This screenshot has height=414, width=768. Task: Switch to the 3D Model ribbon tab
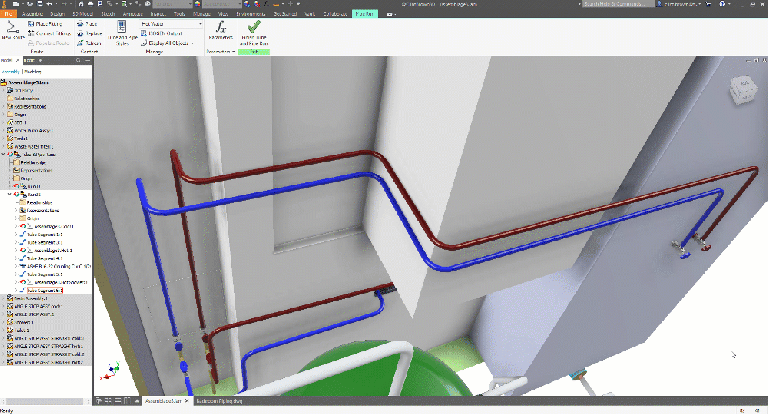(x=82, y=14)
